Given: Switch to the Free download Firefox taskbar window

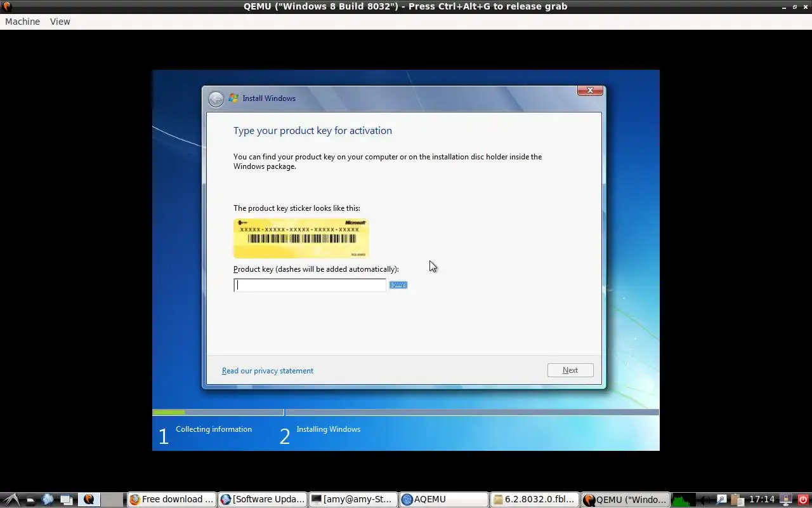Looking at the screenshot, I should [172, 499].
